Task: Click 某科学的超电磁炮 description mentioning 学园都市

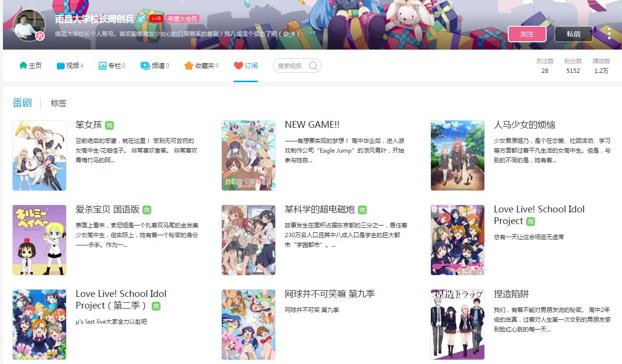Action: click(346, 235)
